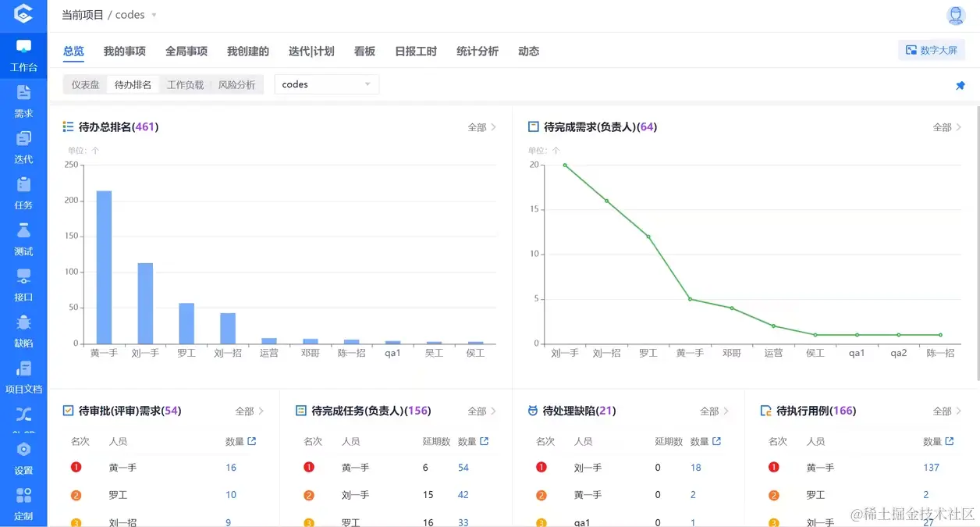Open the 接口 API section in the sidebar

pos(23,286)
